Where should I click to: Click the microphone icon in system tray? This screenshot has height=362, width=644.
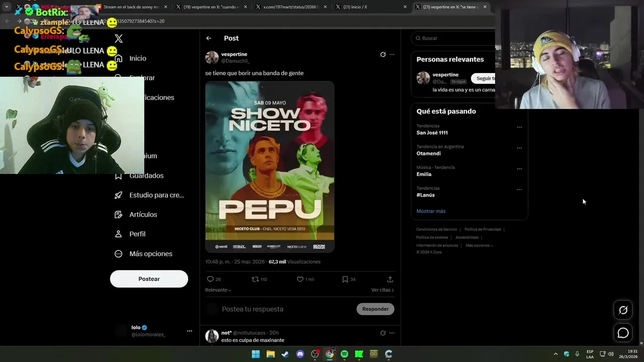(577, 354)
